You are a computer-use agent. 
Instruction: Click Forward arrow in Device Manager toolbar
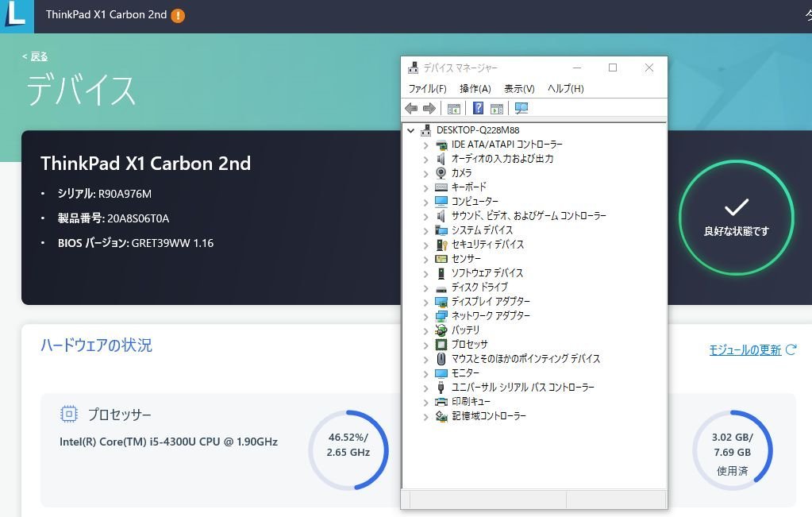click(x=429, y=108)
